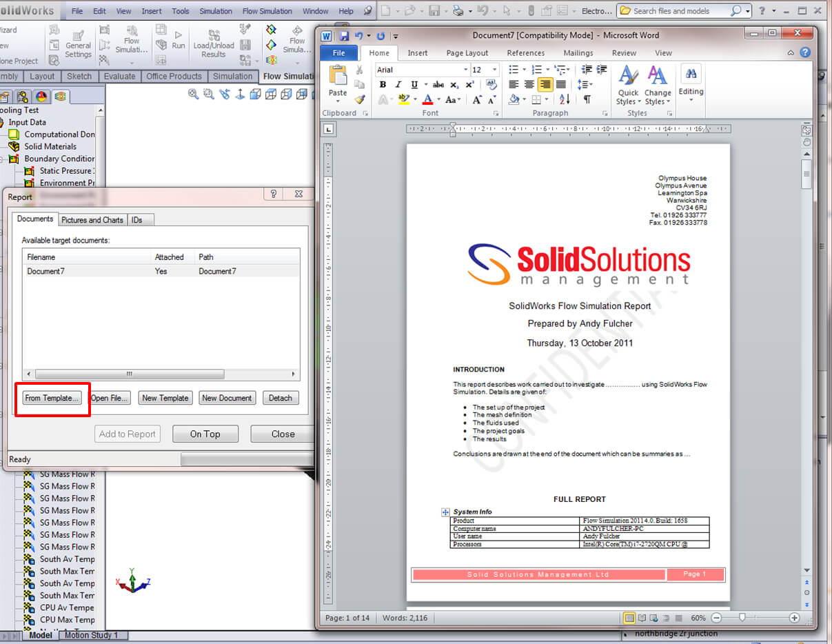Click the New Document button
This screenshot has width=832, height=644.
pos(227,398)
